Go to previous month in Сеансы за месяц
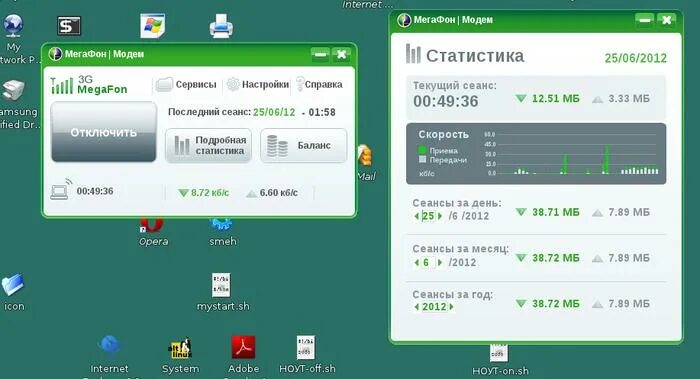The height and width of the screenshot is (379, 700). tap(417, 262)
